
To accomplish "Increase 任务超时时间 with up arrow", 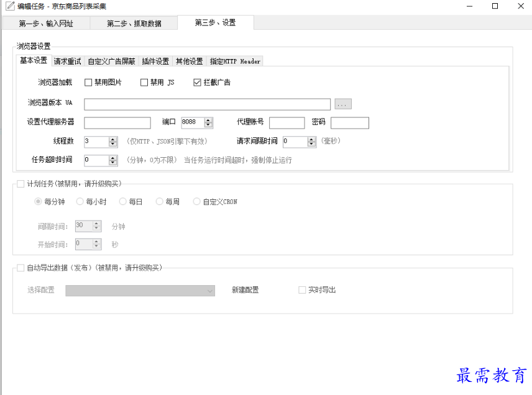I will point(113,158).
